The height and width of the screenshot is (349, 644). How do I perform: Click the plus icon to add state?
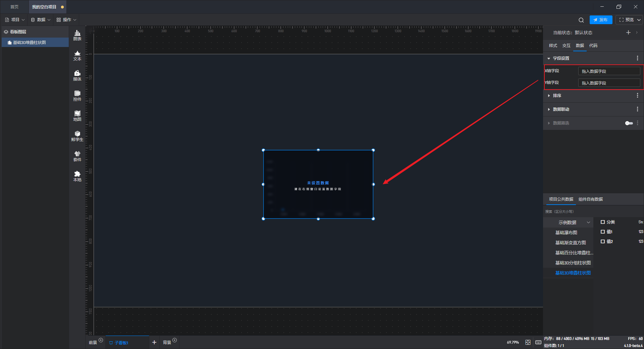coord(628,33)
